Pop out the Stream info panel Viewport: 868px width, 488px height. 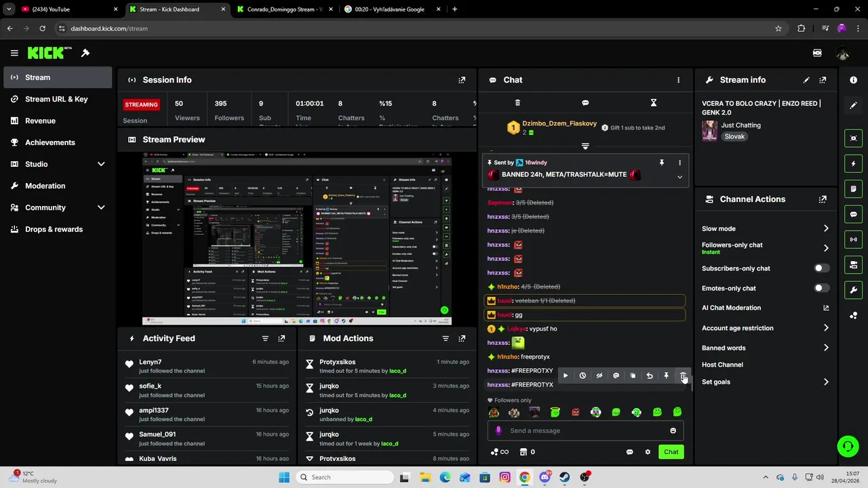[823, 80]
